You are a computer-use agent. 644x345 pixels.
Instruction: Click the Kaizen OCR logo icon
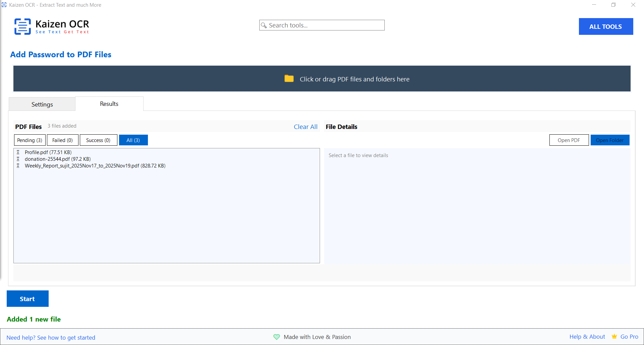[22, 26]
